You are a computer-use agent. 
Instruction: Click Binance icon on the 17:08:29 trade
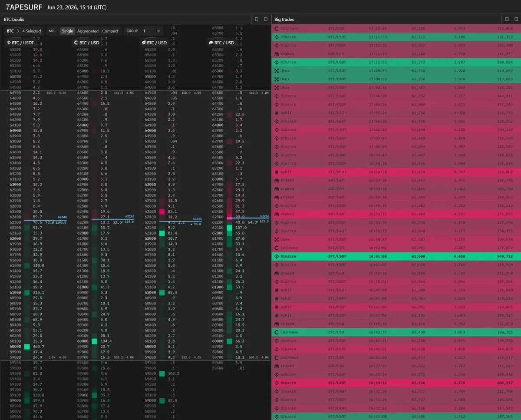point(276,96)
